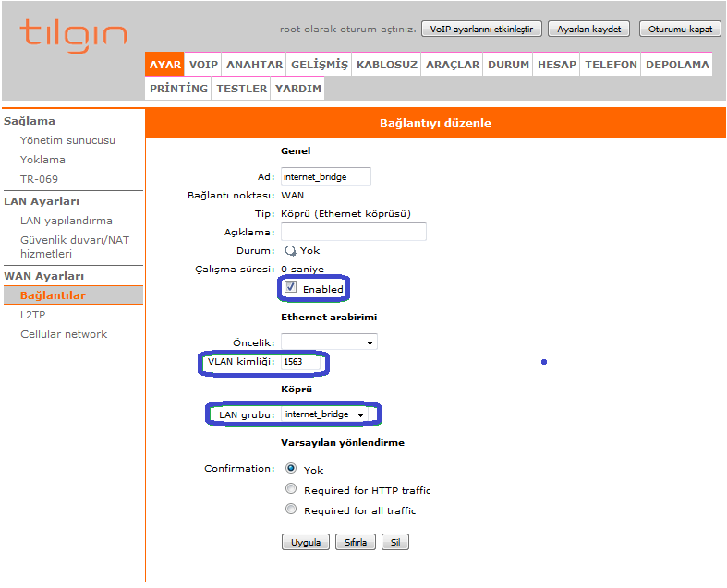Click the WAN Ayarları section heading
The height and width of the screenshot is (588, 727).
44,276
